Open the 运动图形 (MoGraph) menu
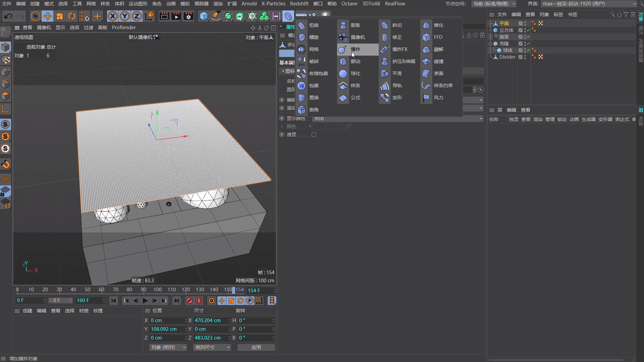The height and width of the screenshot is (362, 644). [138, 4]
